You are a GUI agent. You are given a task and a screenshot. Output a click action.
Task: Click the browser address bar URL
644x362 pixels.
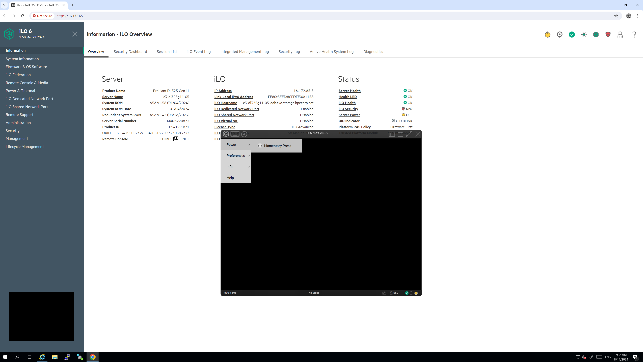tap(71, 16)
